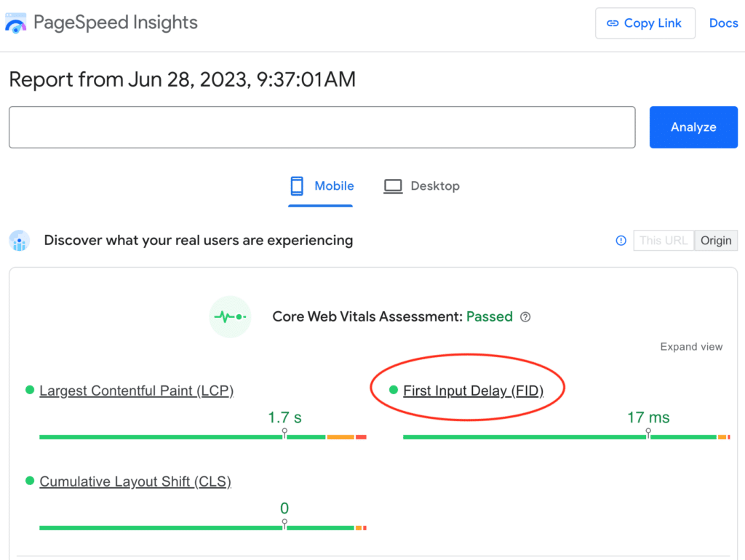Open the Cumulative Layout Shift (CLS) link
The width and height of the screenshot is (745, 560).
(135, 481)
